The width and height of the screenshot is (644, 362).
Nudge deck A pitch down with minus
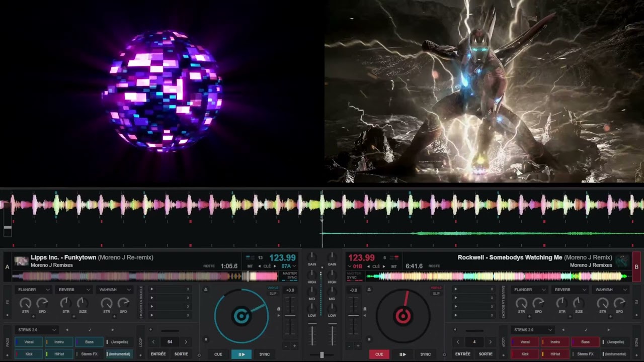(286, 346)
